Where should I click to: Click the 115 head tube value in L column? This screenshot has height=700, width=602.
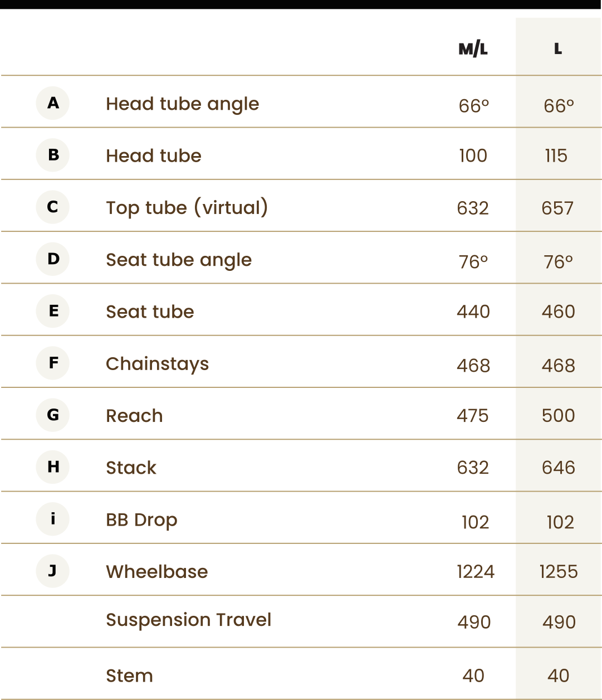coord(556,155)
